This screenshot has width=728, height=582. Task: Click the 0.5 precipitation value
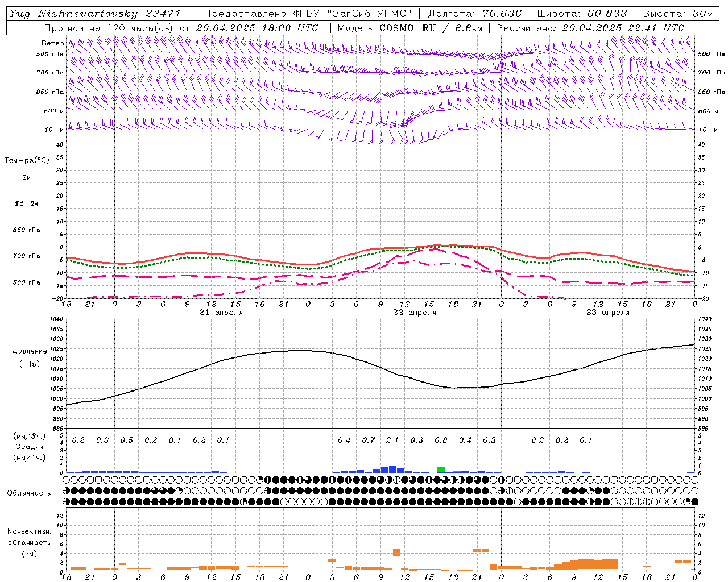point(126,440)
